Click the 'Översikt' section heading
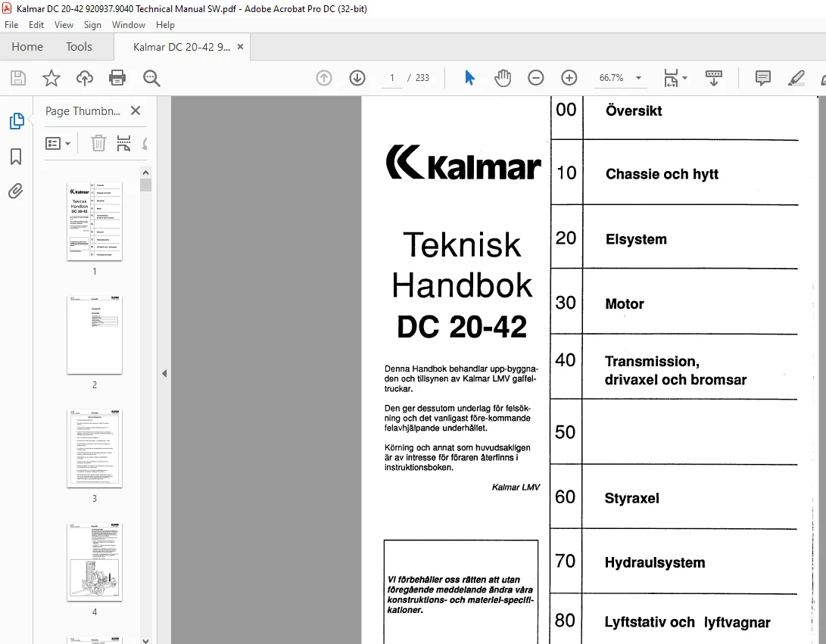This screenshot has height=644, width=826. click(634, 110)
